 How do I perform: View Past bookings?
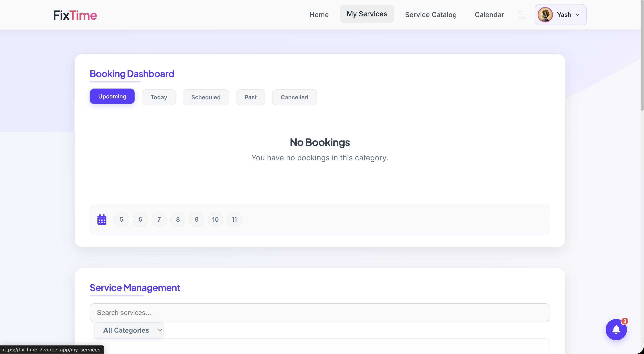[251, 97]
